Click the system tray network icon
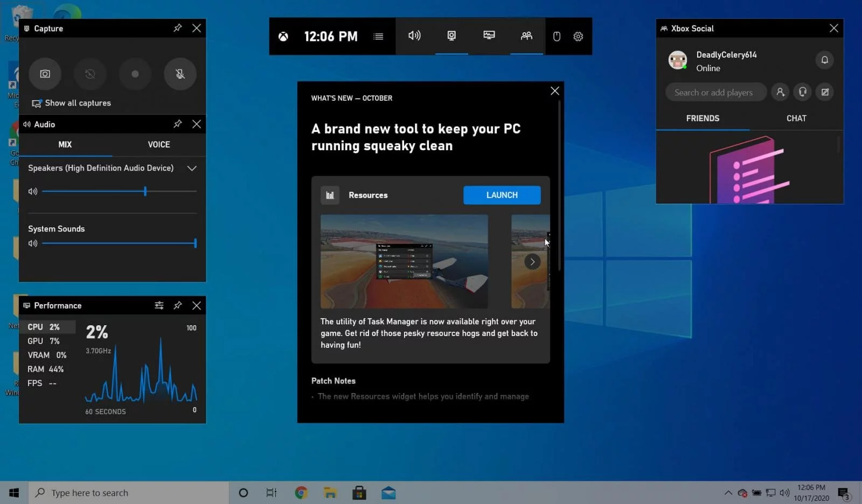Viewport: 862px width, 504px height. click(771, 493)
